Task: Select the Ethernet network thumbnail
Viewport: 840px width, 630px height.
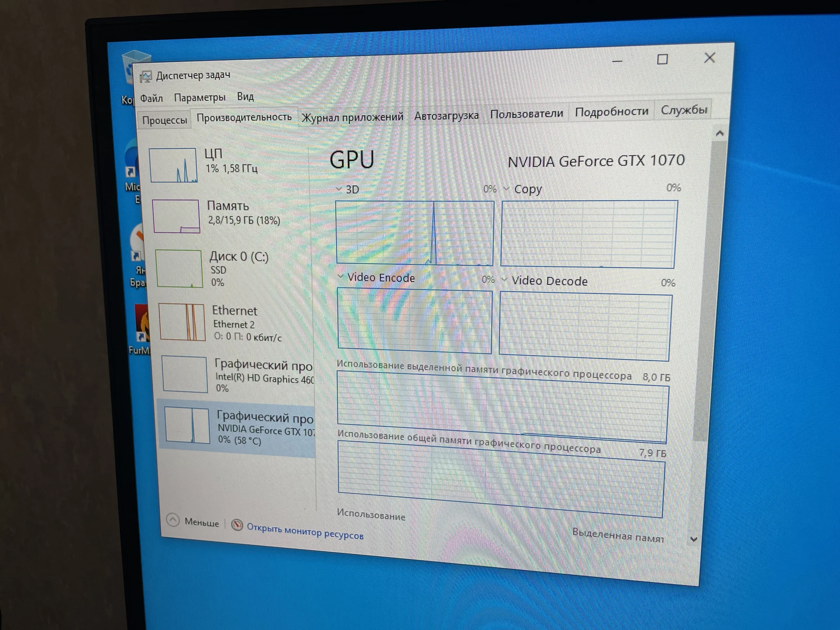Action: pyautogui.click(x=182, y=322)
